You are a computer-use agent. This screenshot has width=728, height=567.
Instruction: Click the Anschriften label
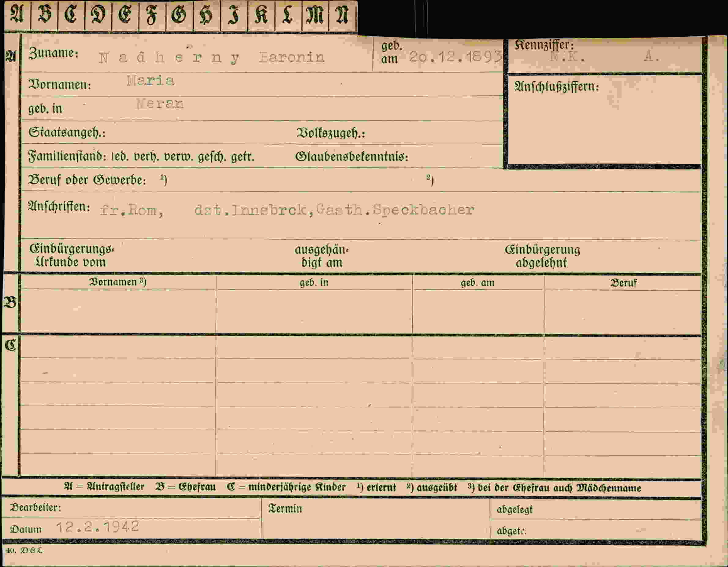[59, 207]
